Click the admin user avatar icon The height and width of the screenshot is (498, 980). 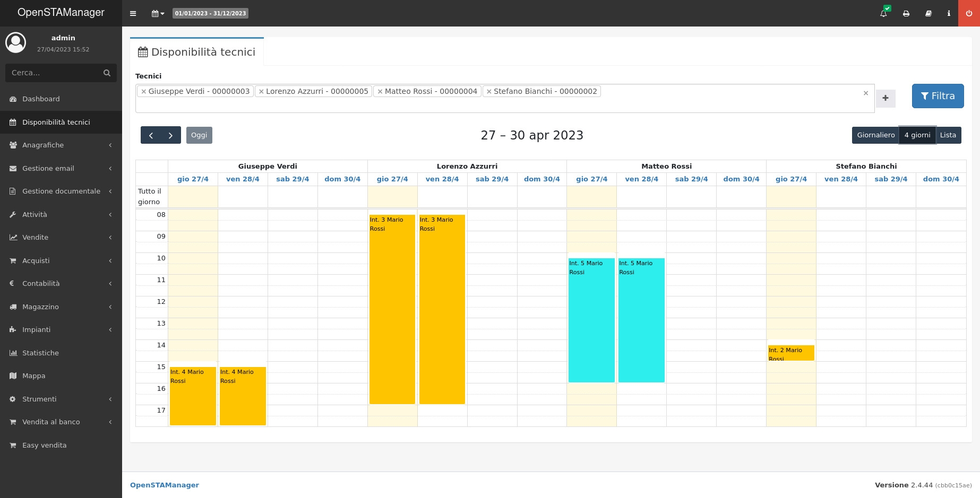(16, 42)
